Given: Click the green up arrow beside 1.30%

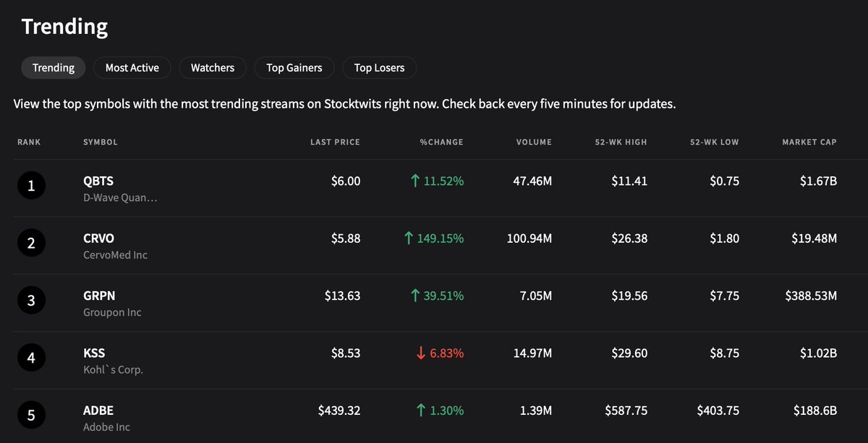Looking at the screenshot, I should (421, 410).
